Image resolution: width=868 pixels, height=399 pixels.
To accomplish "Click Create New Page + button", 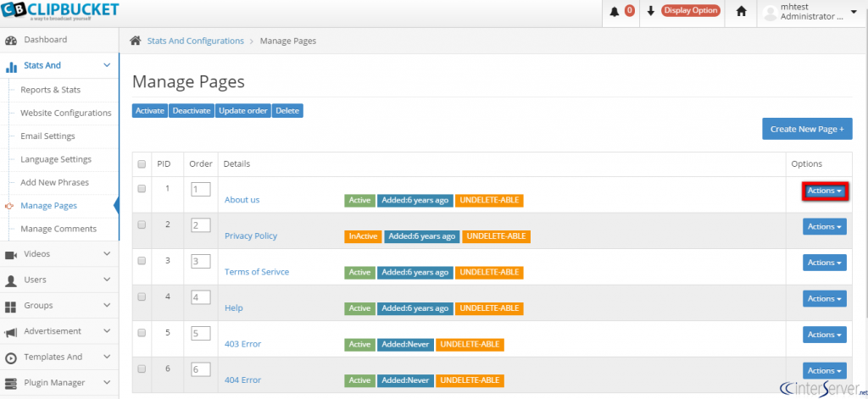I will (x=807, y=129).
